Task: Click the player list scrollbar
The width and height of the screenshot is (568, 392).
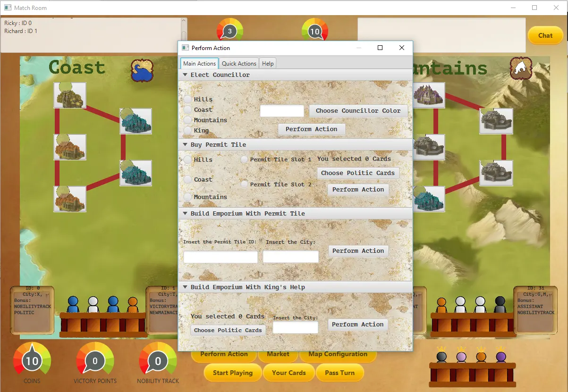Action: 184,35
